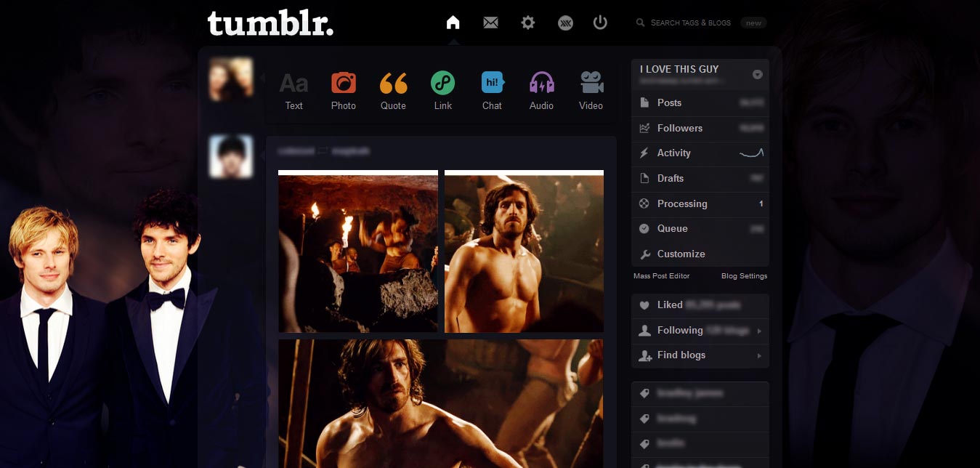Open Processing posts
The width and height of the screenshot is (980, 468).
[x=700, y=203]
